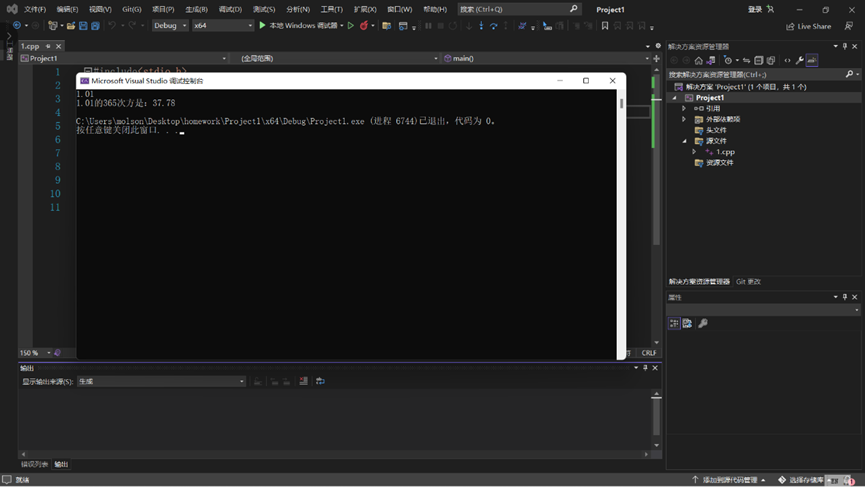
Task: Expand the 引用 references node
Action: coord(684,108)
